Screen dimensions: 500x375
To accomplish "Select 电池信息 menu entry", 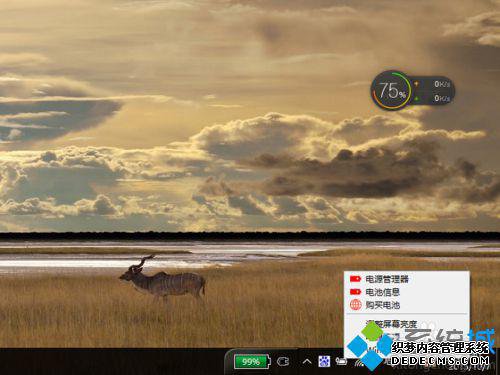I will (x=406, y=292).
